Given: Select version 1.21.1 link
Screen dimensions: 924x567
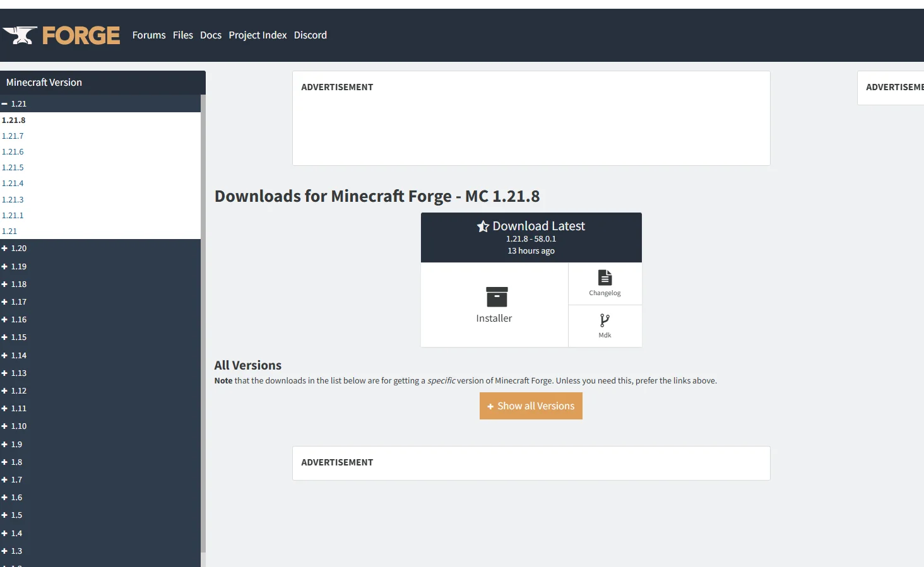Looking at the screenshot, I should coord(13,215).
